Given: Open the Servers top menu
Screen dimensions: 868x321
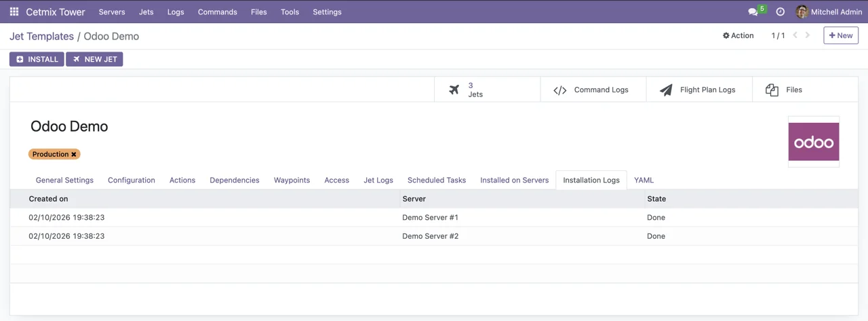Looking at the screenshot, I should [x=112, y=12].
